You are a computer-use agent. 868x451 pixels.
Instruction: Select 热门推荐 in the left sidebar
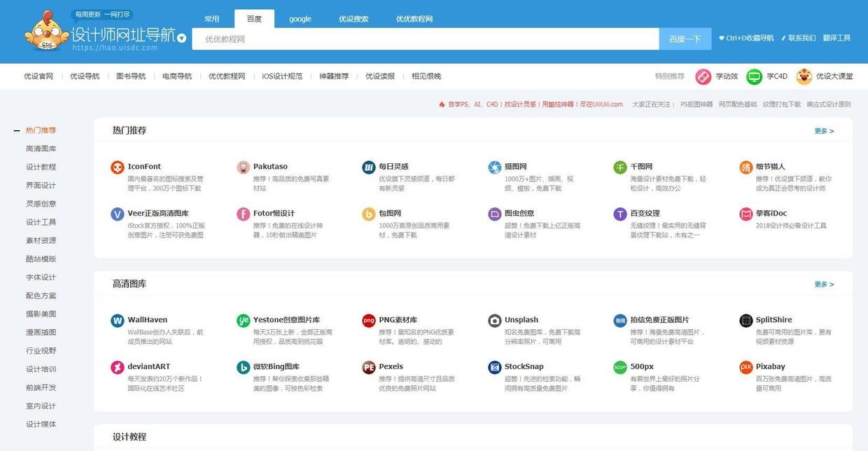pyautogui.click(x=41, y=130)
